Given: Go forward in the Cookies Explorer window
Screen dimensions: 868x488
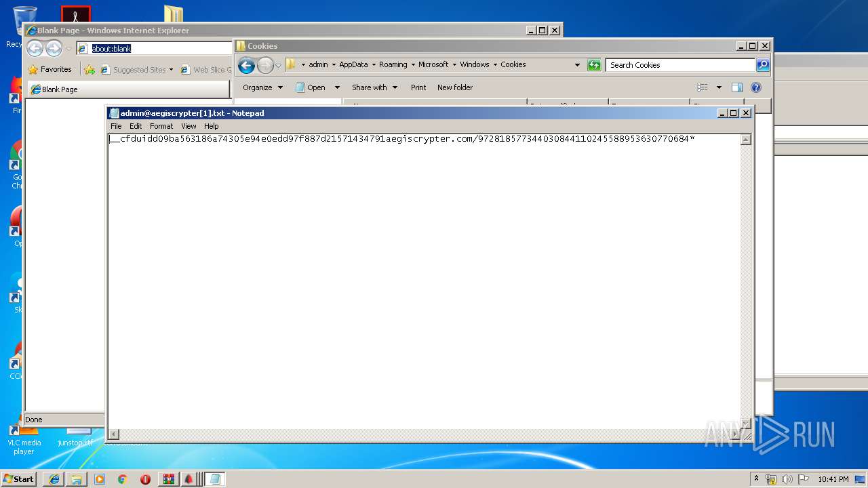Looking at the screenshot, I should coord(265,65).
